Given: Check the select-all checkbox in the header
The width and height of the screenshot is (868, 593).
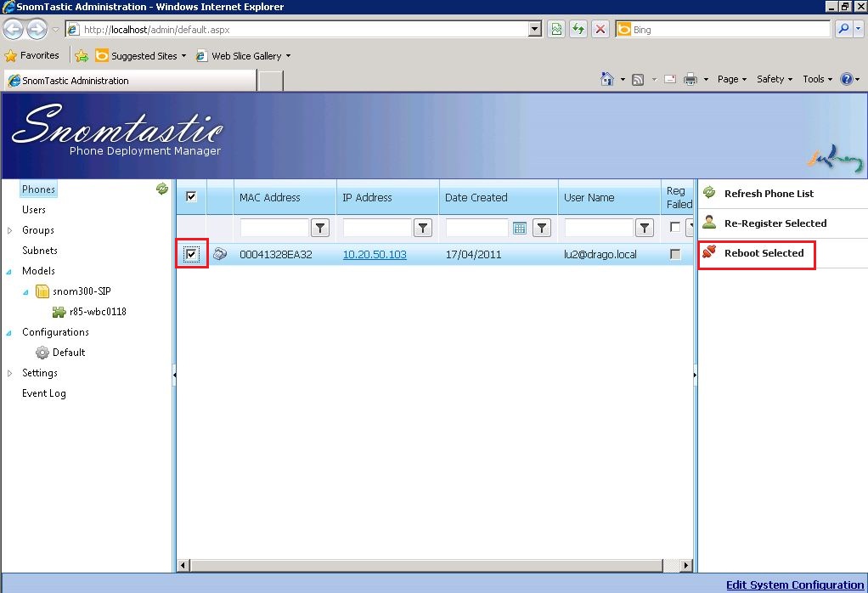Looking at the screenshot, I should click(191, 196).
